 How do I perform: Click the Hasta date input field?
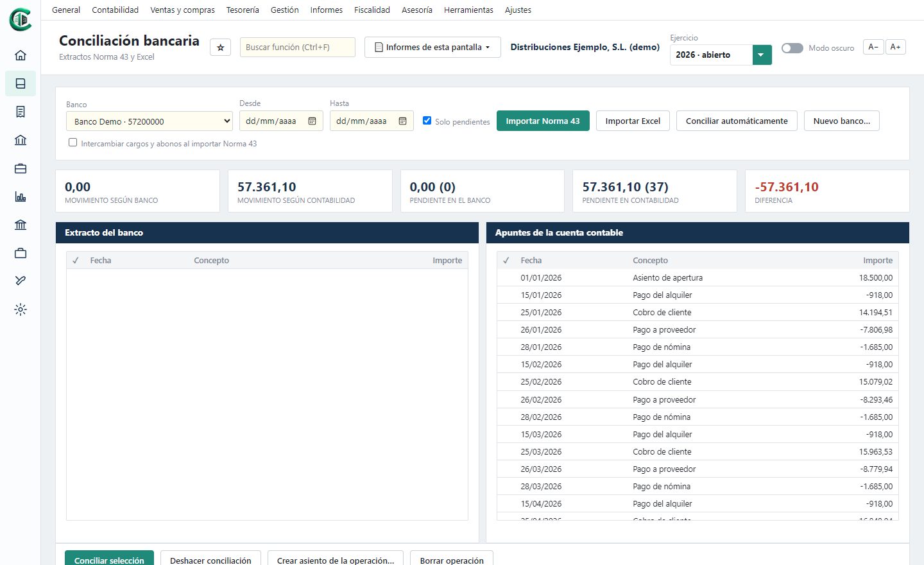372,121
